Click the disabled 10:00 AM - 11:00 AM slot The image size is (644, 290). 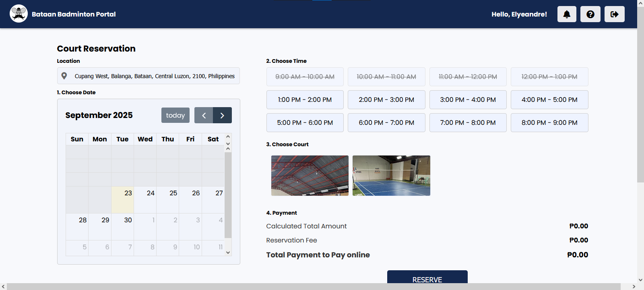click(x=386, y=77)
